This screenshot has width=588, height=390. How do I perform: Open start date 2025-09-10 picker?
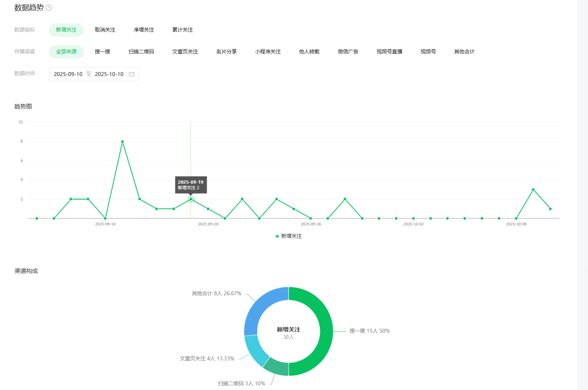68,74
